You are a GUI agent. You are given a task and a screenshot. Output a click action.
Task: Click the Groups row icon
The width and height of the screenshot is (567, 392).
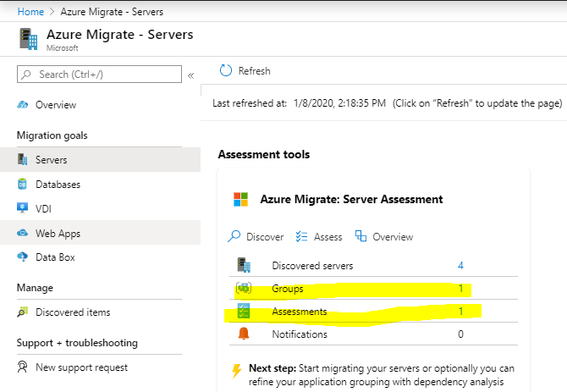point(244,288)
